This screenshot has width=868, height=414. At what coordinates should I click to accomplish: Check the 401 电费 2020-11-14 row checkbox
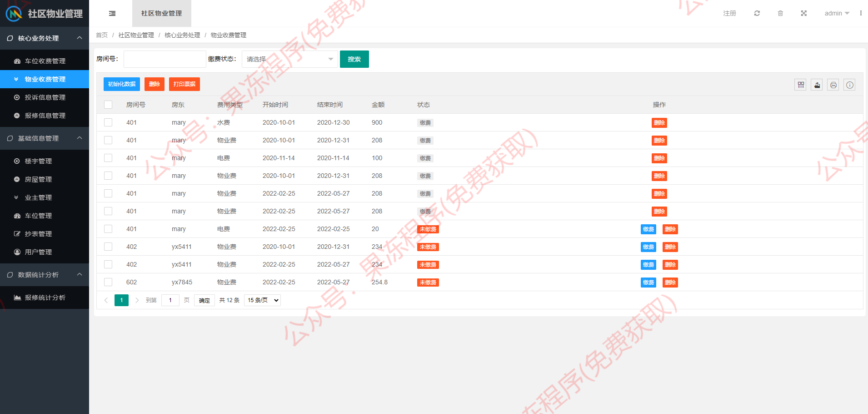108,158
